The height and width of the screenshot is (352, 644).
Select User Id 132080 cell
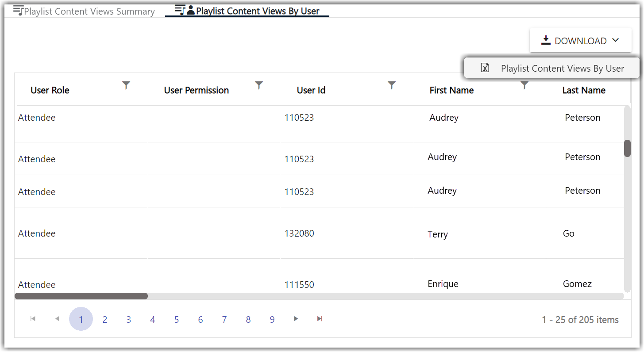(x=299, y=233)
